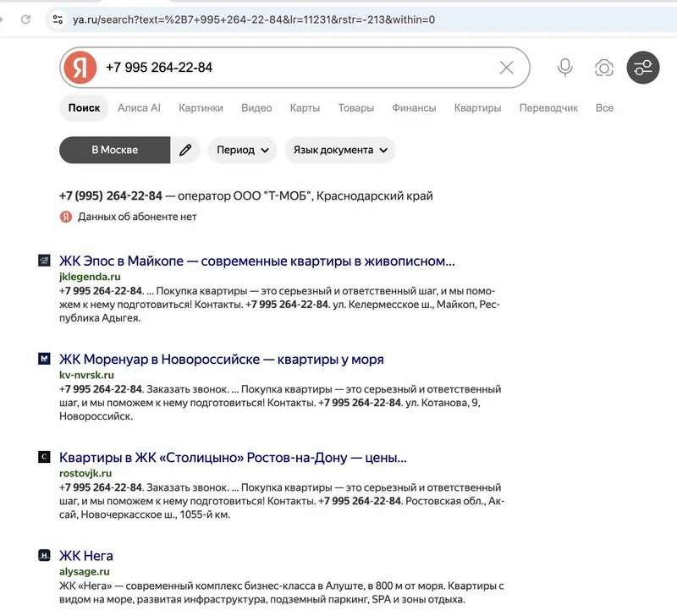Click small Yandex icon beside subscriber info
677x616 pixels.
(66, 217)
